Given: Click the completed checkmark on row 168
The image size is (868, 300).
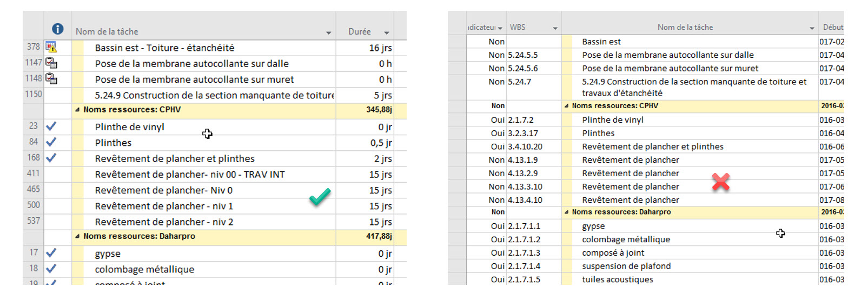Looking at the screenshot, I should pos(51,158).
